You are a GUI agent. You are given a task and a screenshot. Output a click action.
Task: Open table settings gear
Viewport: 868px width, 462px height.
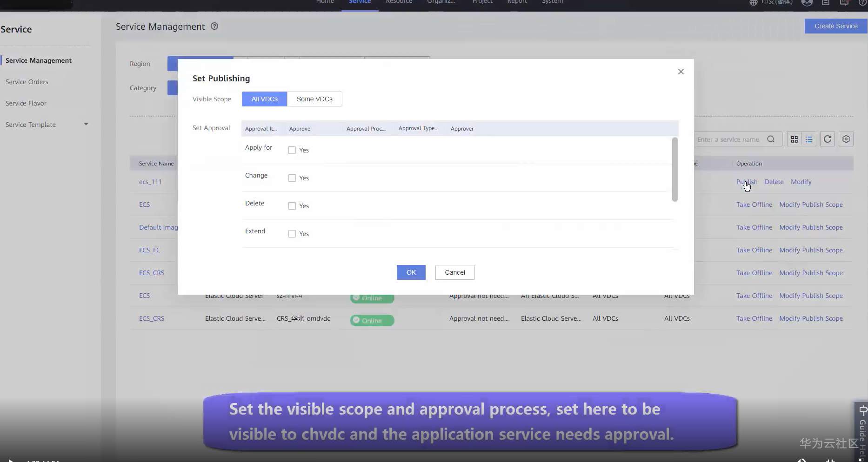pos(846,139)
